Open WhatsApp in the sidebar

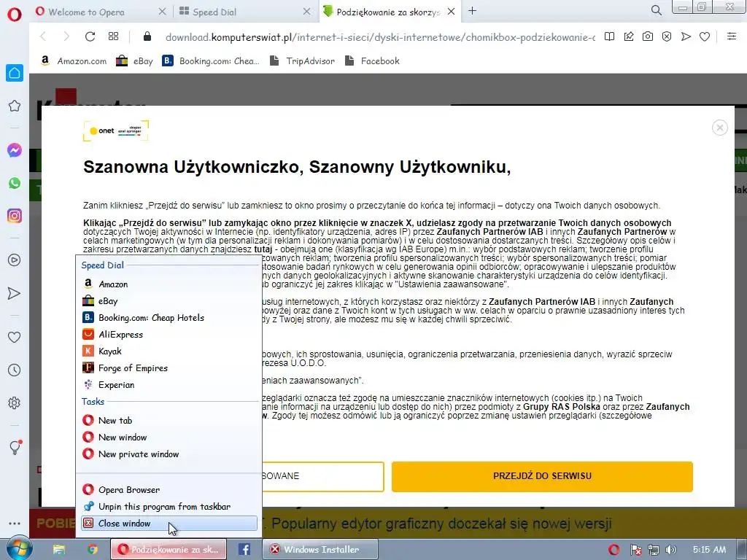(x=15, y=183)
